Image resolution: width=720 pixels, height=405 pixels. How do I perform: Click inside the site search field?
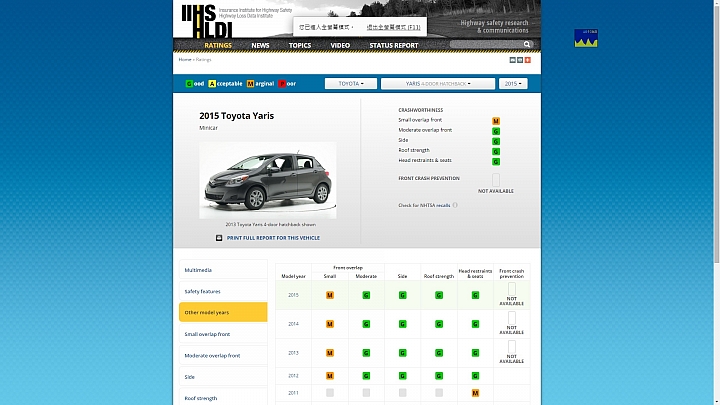click(486, 45)
